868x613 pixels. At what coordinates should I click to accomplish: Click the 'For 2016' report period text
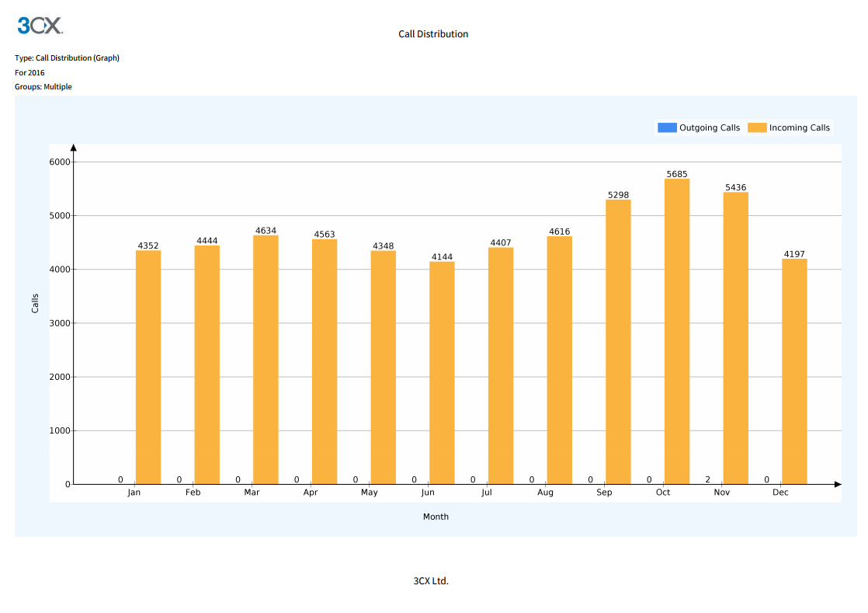tap(30, 72)
